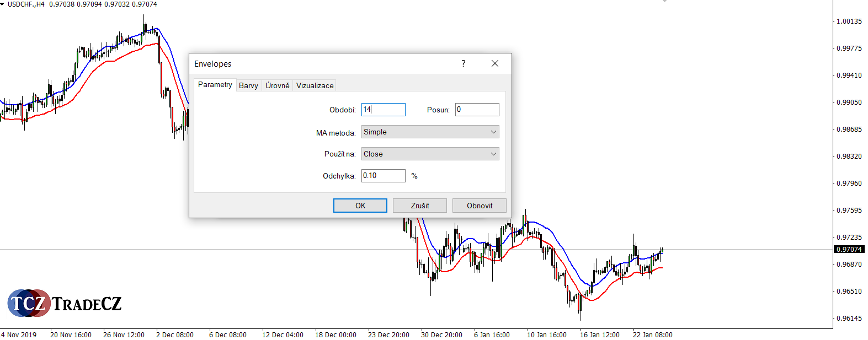Open the Úrovně tab

click(277, 85)
